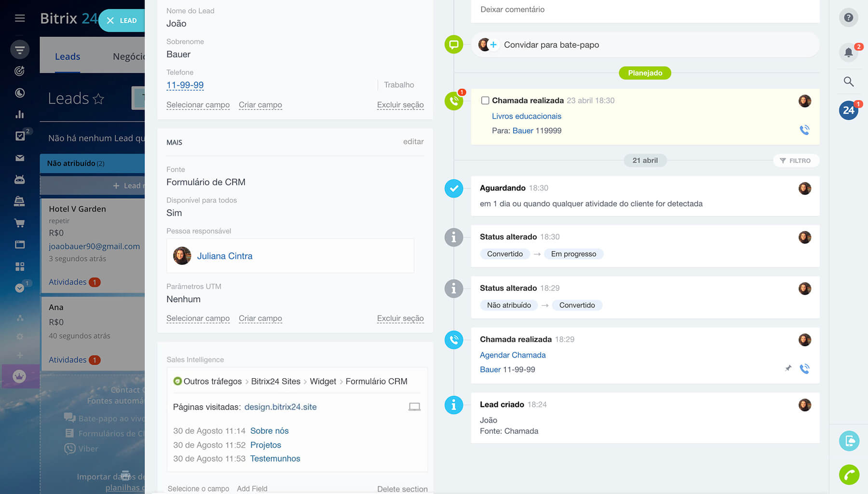Switch to the Leads tab
Screen dimensions: 868x494
click(x=68, y=56)
